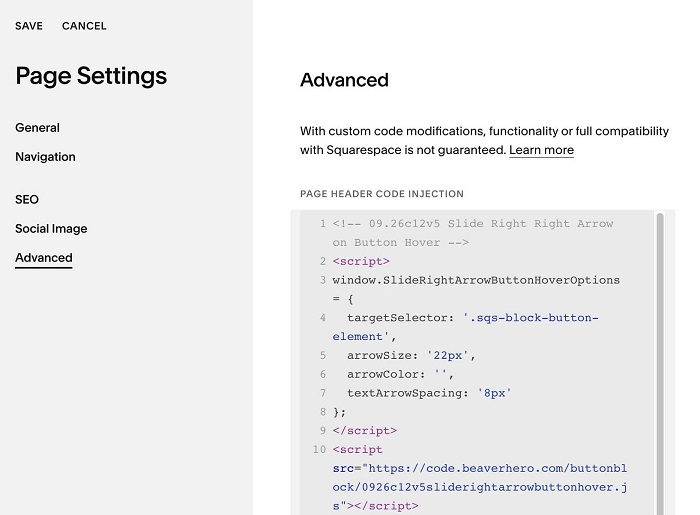Viewport: 700px width, 515px height.
Task: Click the beaverhero script src URL
Action: pos(480,487)
